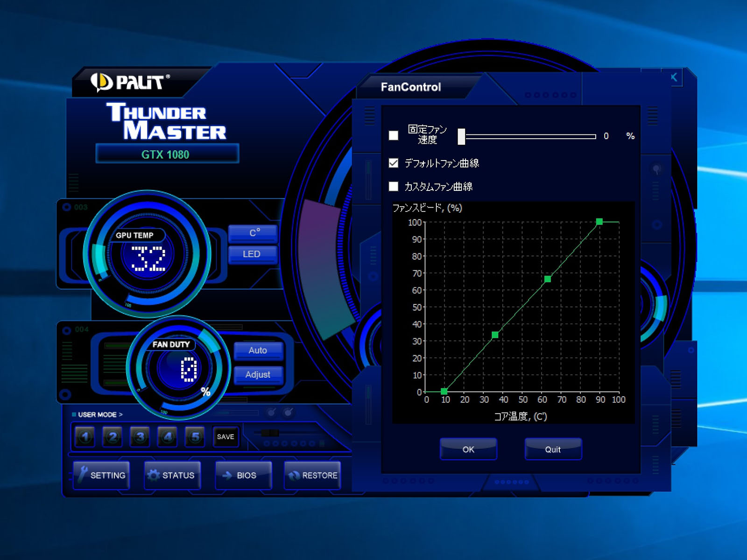Click the fixed fan speed slider handle
This screenshot has height=560, width=747.
[x=461, y=136]
